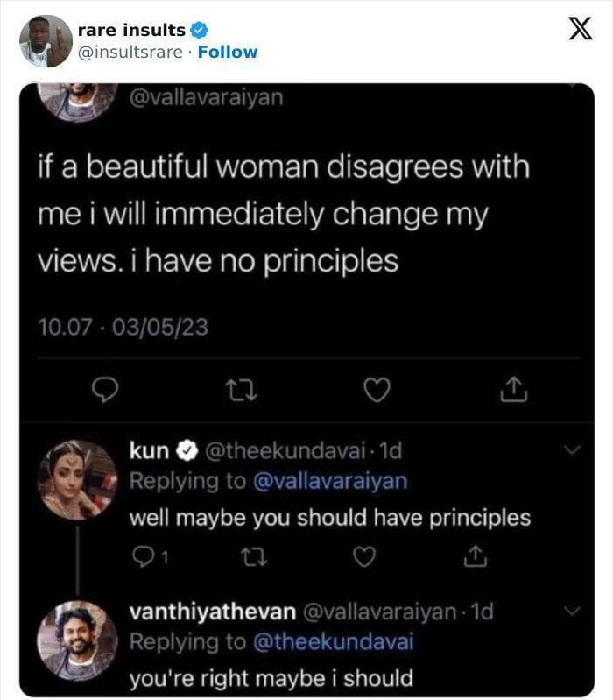Click the blue verified badge beside rare insults
The height and width of the screenshot is (700, 613).
(x=198, y=31)
